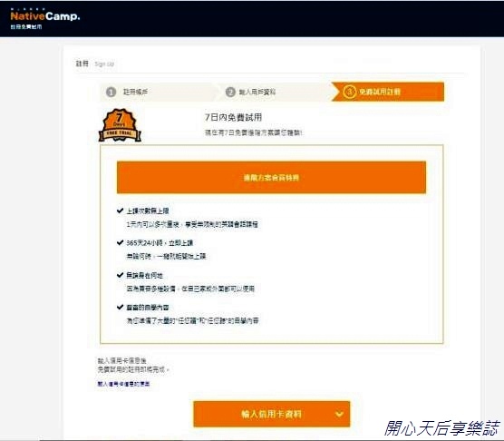504x441 pixels.
Task: Click the 7 Days Free Trial badge
Action: click(x=120, y=125)
